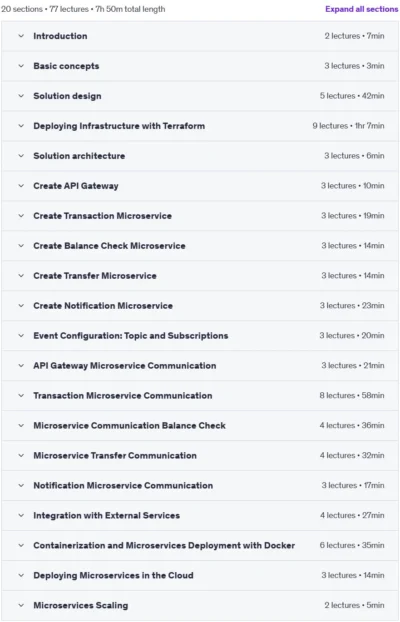Select Microservice Communication Balance Check heading
This screenshot has width=400, height=622.
pyautogui.click(x=129, y=426)
